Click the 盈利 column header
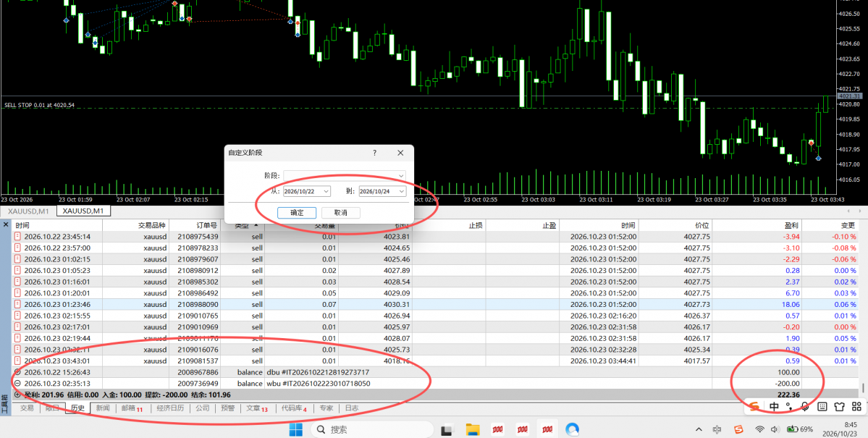Screen dimensions: 868x438 click(x=757, y=225)
